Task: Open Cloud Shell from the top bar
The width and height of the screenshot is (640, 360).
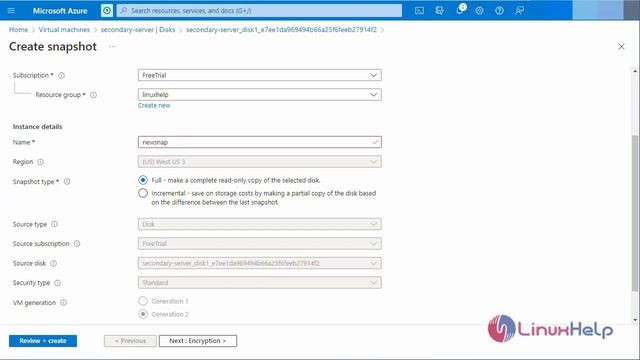Action: click(x=419, y=11)
